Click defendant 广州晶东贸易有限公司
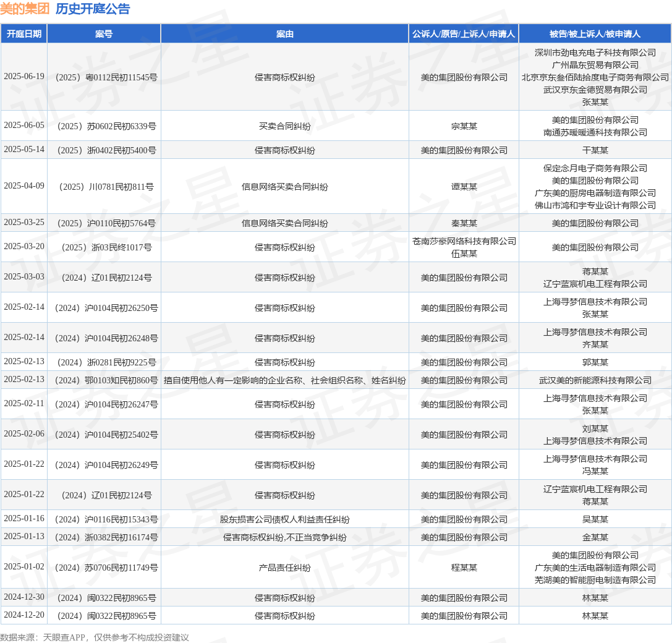 tap(595, 65)
